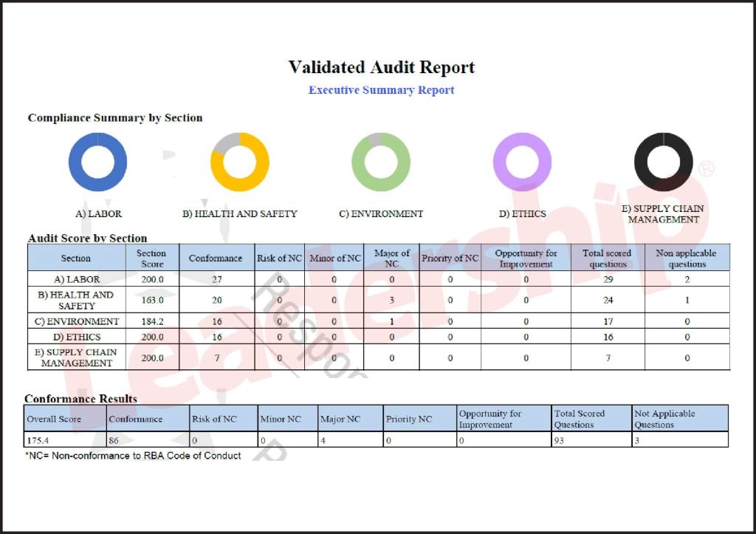Select the Non applicable questions column header
This screenshot has width=756, height=534.
coord(687,258)
